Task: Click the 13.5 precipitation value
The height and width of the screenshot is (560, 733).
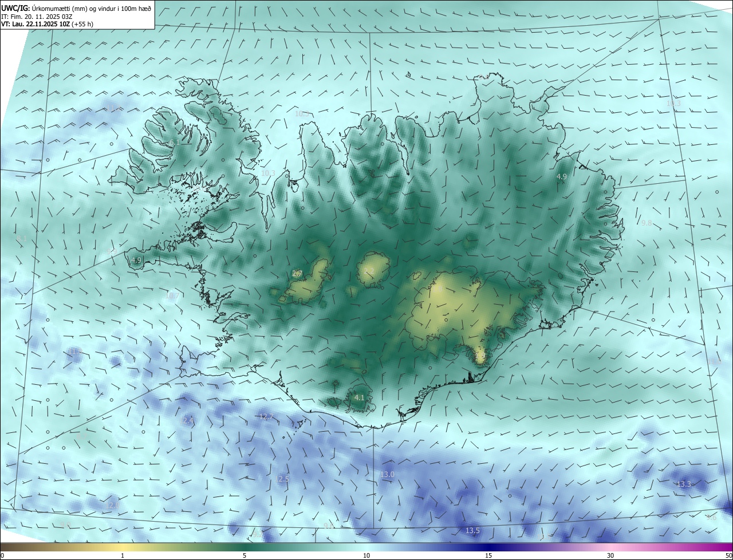Action: [x=472, y=531]
